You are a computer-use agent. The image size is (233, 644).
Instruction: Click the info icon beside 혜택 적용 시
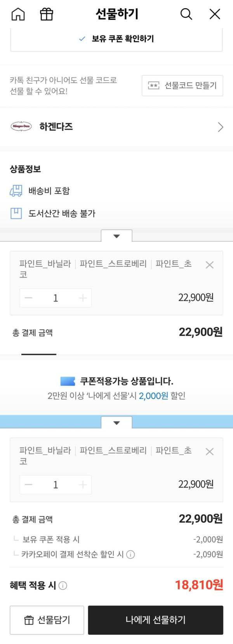63,585
